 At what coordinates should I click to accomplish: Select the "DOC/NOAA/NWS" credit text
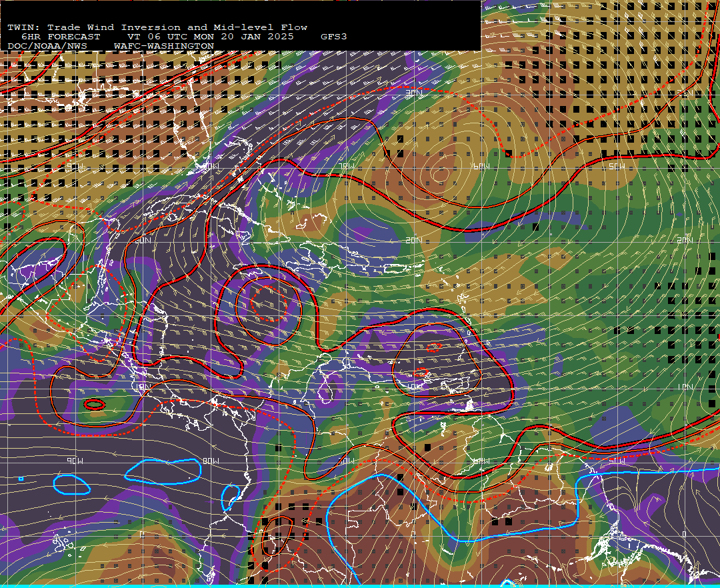tap(47, 47)
